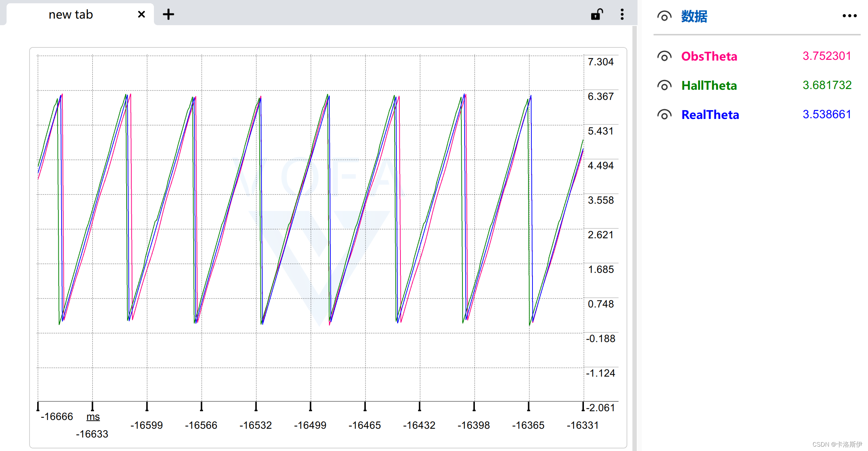The height and width of the screenshot is (451, 868).
Task: Click the unlock padlock icon
Action: point(597,15)
